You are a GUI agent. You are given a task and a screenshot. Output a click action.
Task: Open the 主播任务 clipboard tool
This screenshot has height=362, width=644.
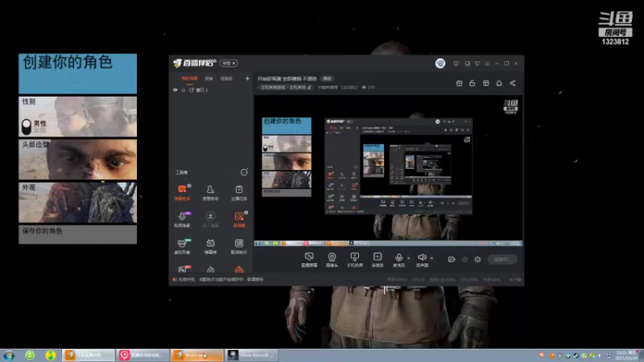tap(238, 192)
